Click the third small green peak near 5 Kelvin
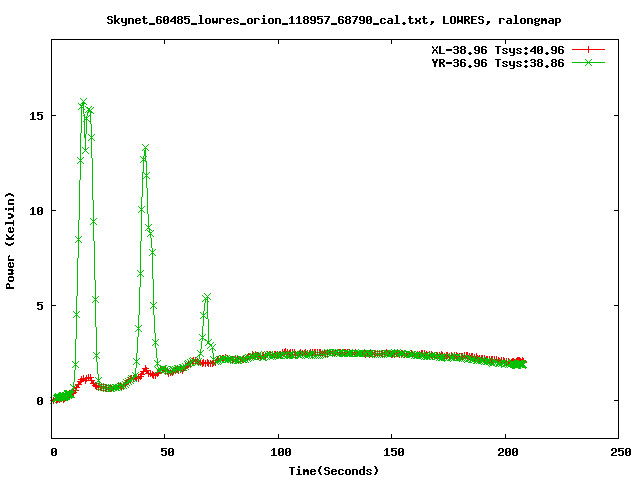Screen dimensions: 640x480 tap(207, 297)
